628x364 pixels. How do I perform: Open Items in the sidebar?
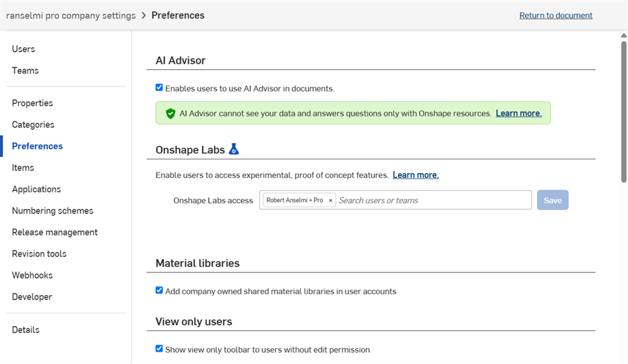pos(23,168)
